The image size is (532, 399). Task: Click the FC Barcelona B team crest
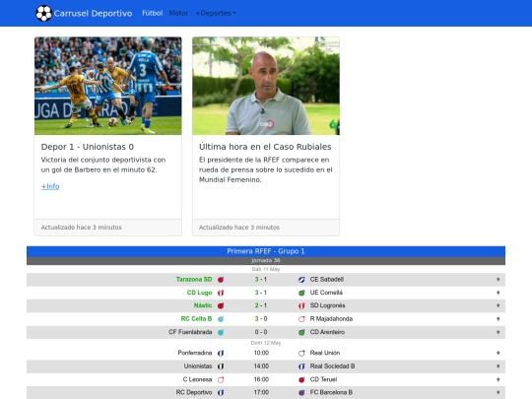pyautogui.click(x=301, y=392)
